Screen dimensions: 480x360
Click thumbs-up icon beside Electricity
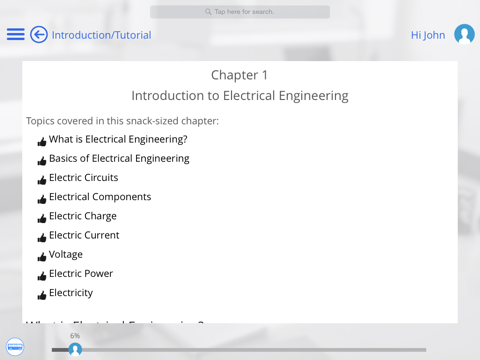pos(42,295)
